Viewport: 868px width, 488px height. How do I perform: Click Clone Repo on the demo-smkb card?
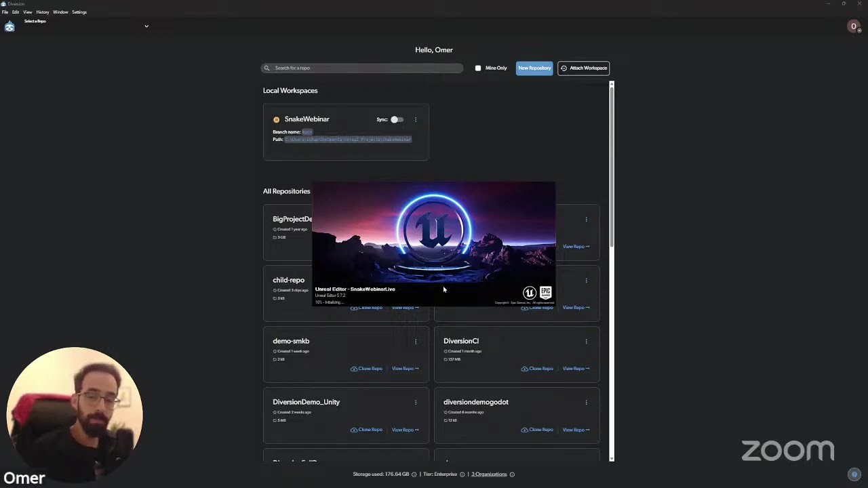[x=366, y=369]
